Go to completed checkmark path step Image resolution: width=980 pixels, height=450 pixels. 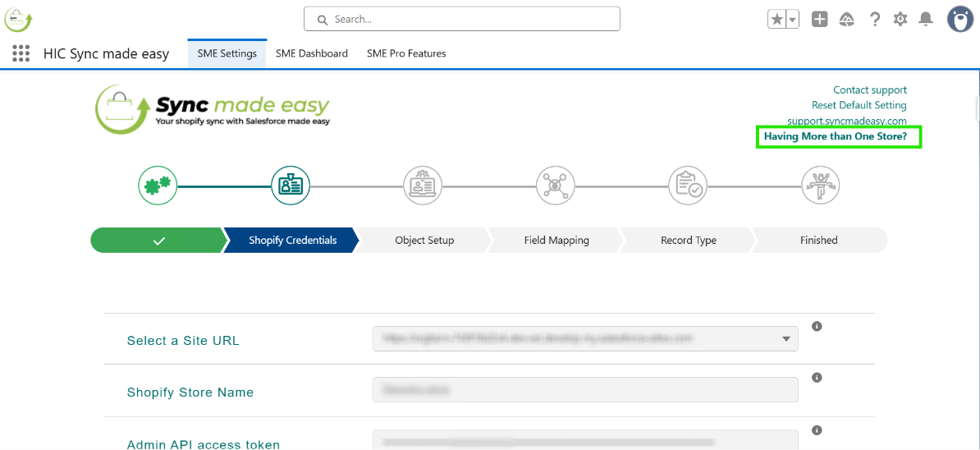click(158, 241)
